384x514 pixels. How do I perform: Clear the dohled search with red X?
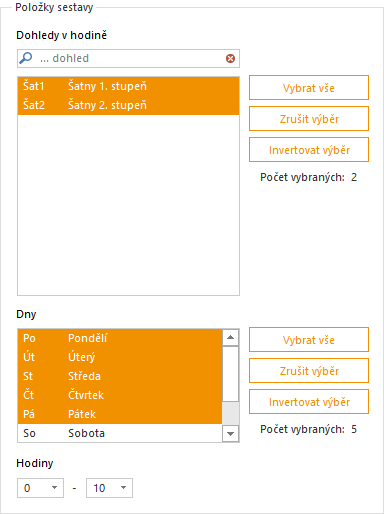point(230,59)
